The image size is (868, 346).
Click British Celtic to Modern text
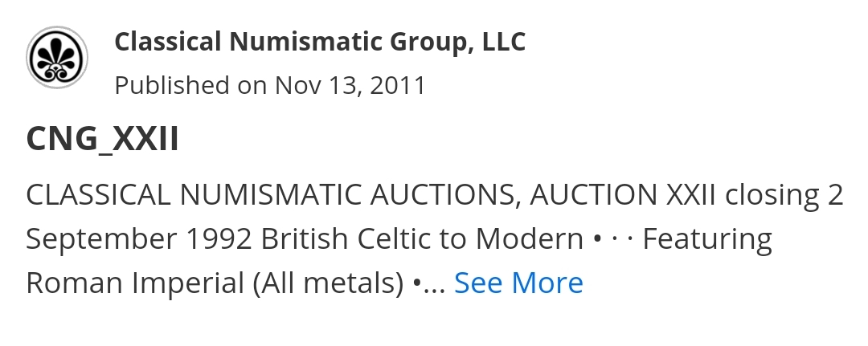pyautogui.click(x=422, y=238)
